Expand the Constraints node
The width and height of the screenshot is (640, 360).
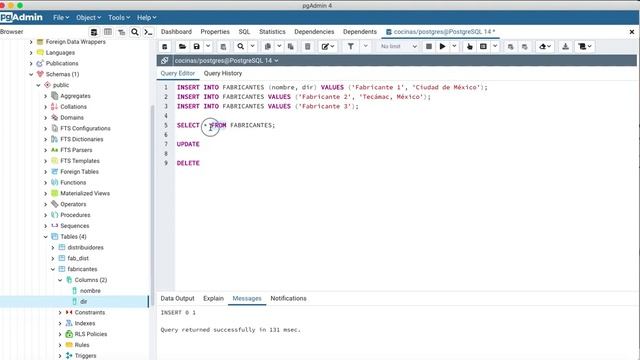[x=60, y=313]
